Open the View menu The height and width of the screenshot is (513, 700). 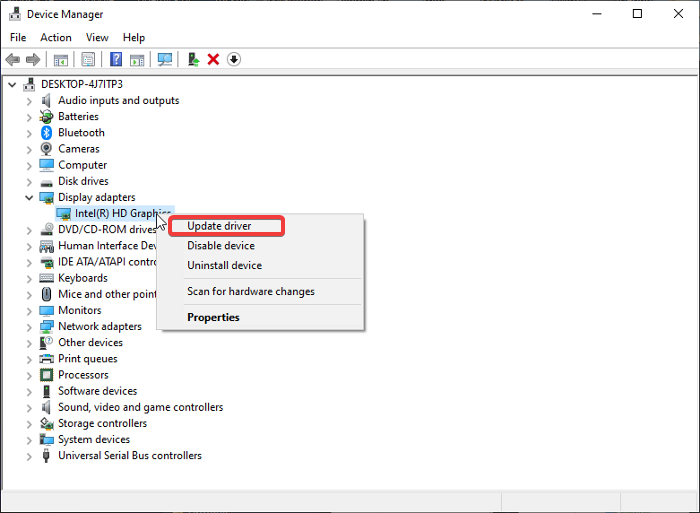pyautogui.click(x=97, y=38)
